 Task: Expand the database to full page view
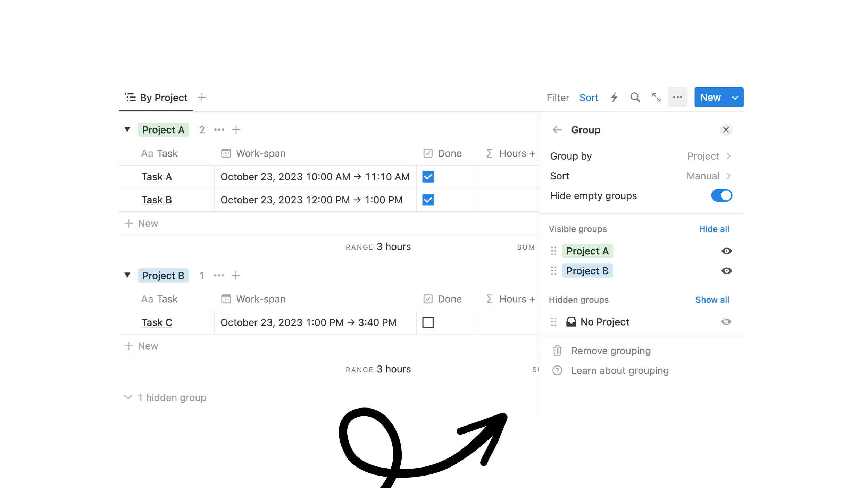[656, 98]
